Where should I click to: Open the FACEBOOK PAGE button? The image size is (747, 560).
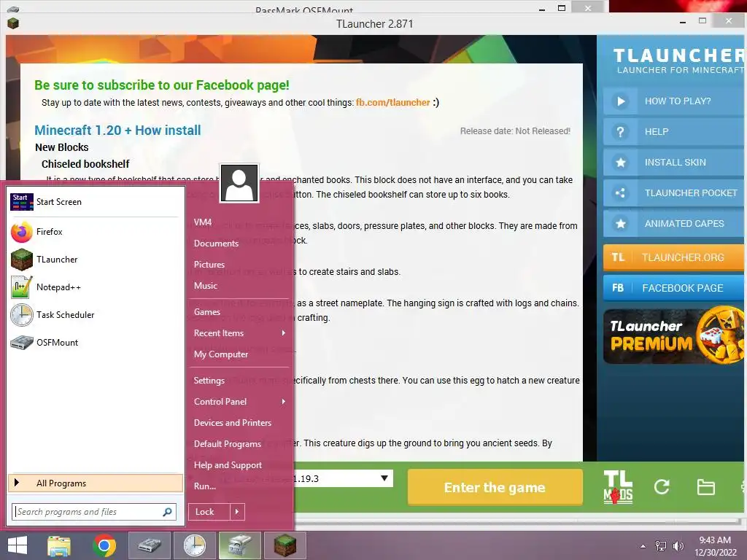click(x=674, y=288)
